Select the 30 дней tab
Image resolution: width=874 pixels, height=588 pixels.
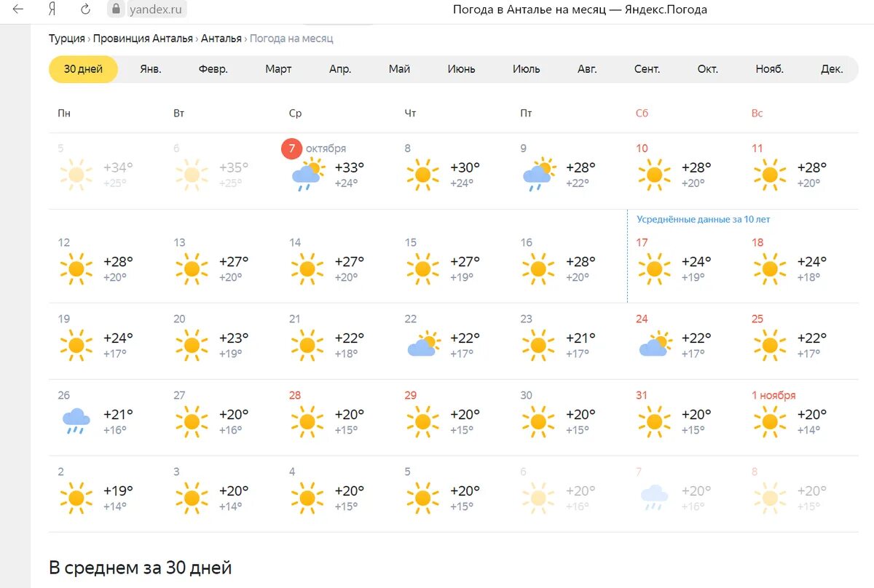pyautogui.click(x=83, y=69)
